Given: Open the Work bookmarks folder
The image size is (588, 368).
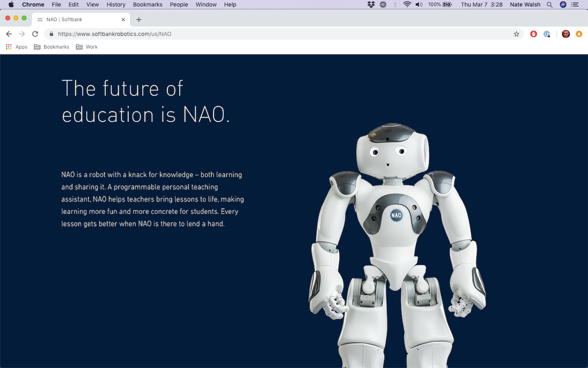Looking at the screenshot, I should point(87,47).
